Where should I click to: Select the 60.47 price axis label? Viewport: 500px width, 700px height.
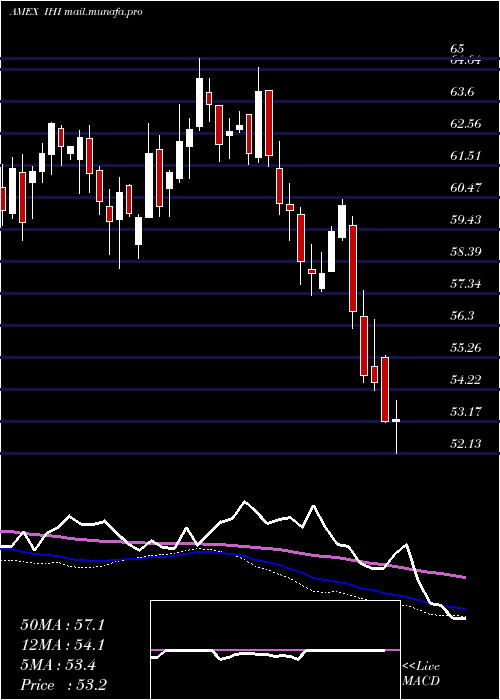click(x=466, y=188)
